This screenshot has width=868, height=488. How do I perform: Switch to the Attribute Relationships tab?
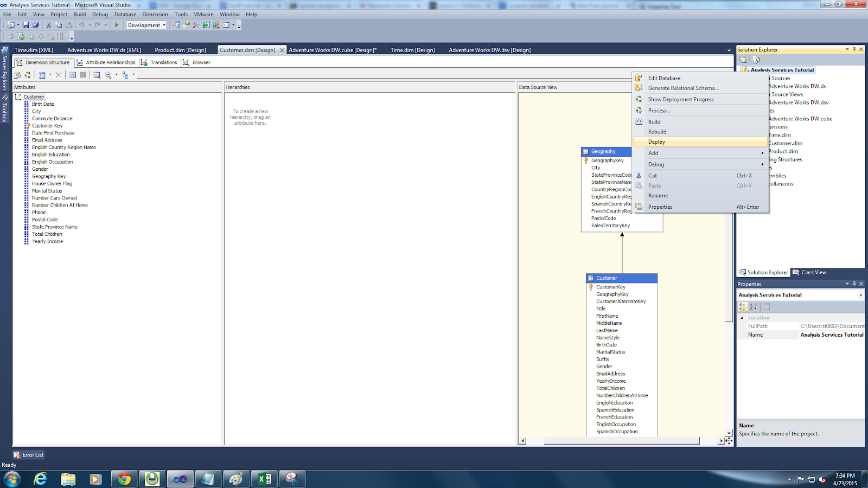[106, 62]
